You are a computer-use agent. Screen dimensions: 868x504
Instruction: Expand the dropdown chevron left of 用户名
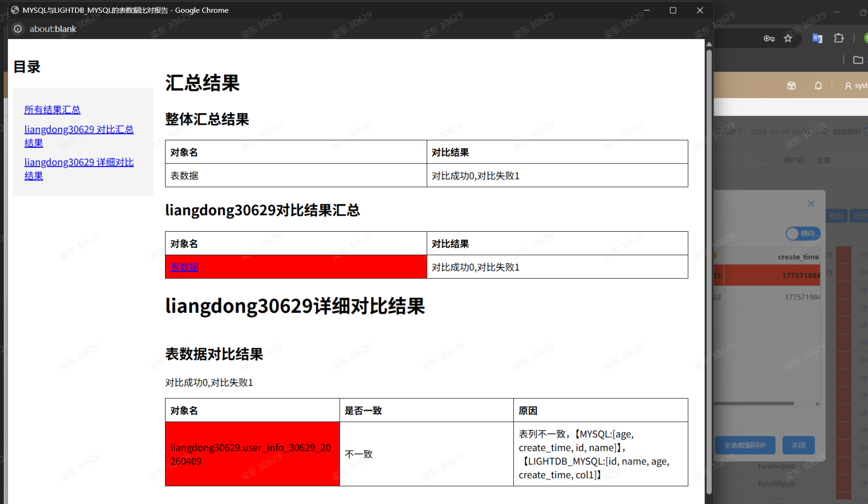point(761,160)
